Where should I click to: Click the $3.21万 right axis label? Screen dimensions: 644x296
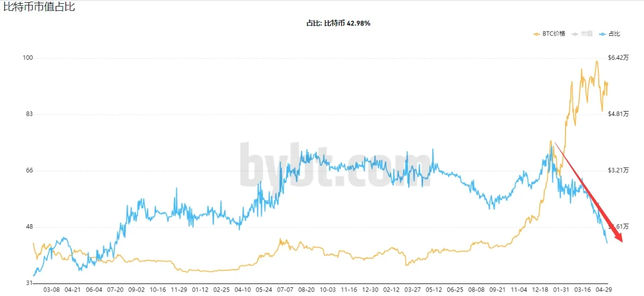(x=618, y=171)
